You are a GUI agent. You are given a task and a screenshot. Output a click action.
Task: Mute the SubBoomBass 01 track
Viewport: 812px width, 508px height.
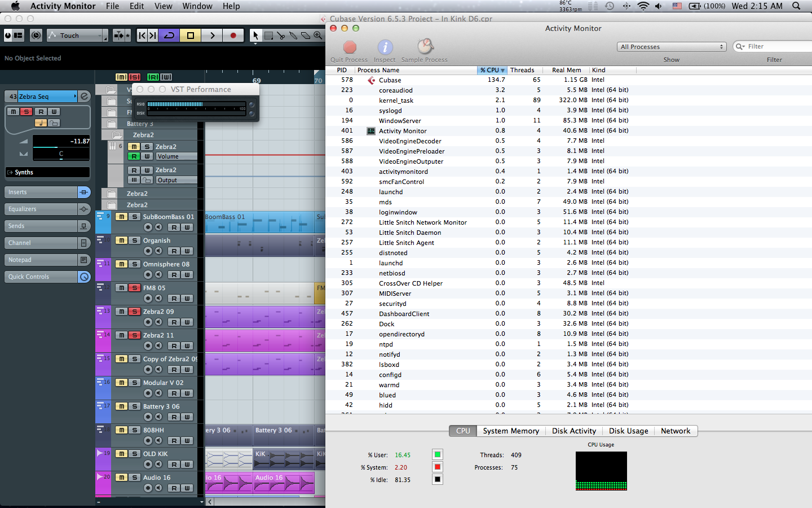pos(121,217)
